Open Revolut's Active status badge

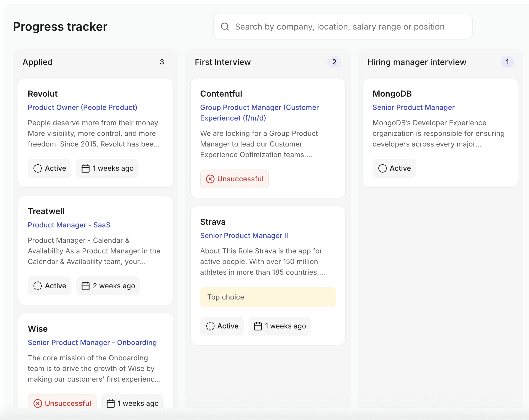coord(50,168)
